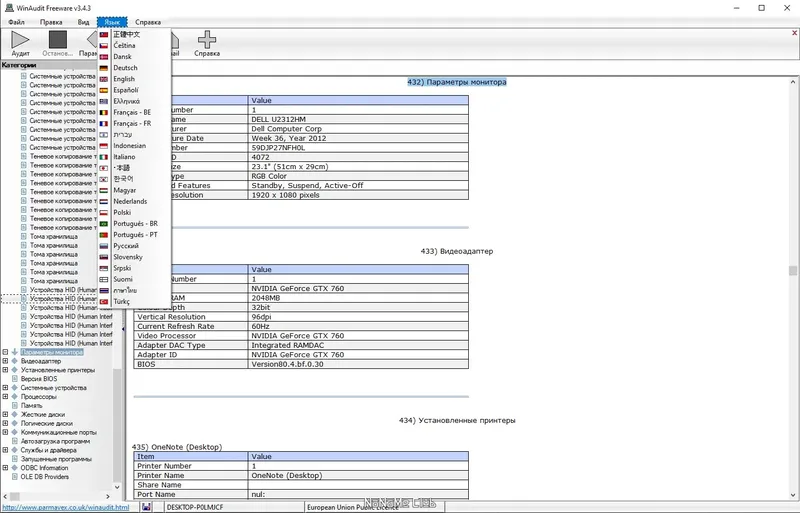The height and width of the screenshot is (513, 800).
Task: Click the UK flag icon beside English
Action: pos(104,79)
